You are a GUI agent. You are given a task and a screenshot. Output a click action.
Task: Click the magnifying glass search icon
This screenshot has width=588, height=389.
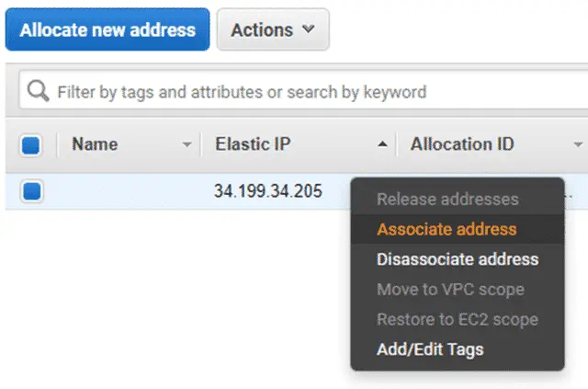click(38, 90)
